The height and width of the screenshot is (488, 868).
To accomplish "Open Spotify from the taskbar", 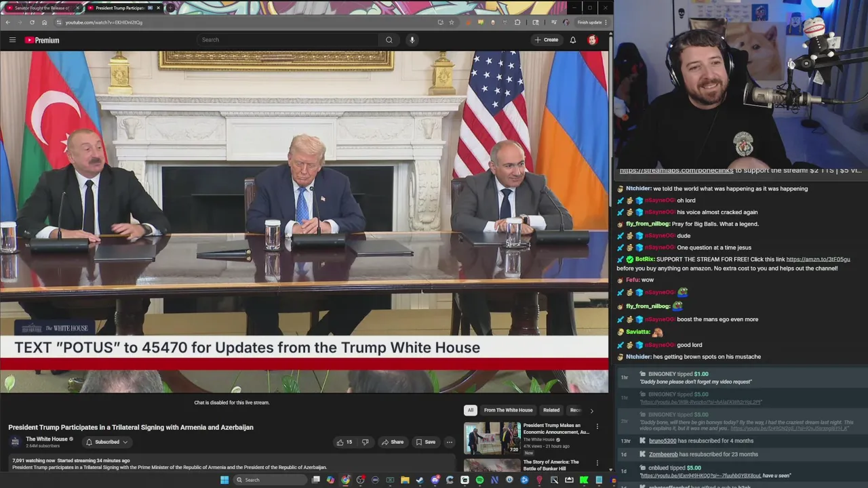I will [x=479, y=480].
